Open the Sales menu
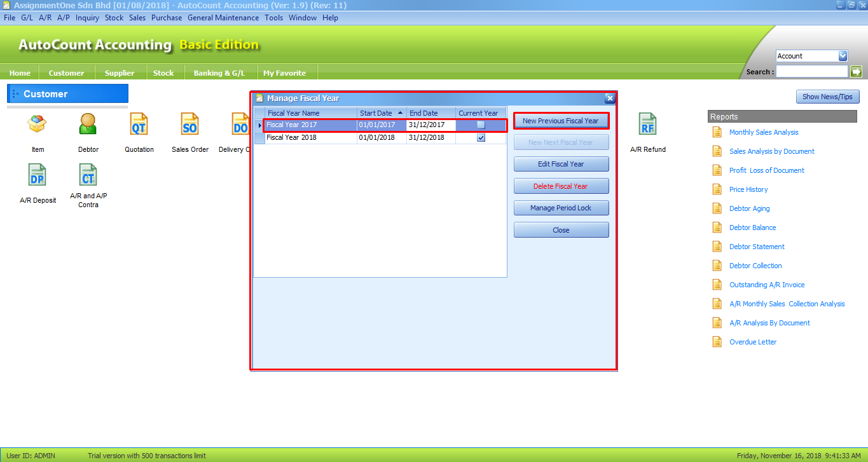868x462 pixels. [x=137, y=18]
